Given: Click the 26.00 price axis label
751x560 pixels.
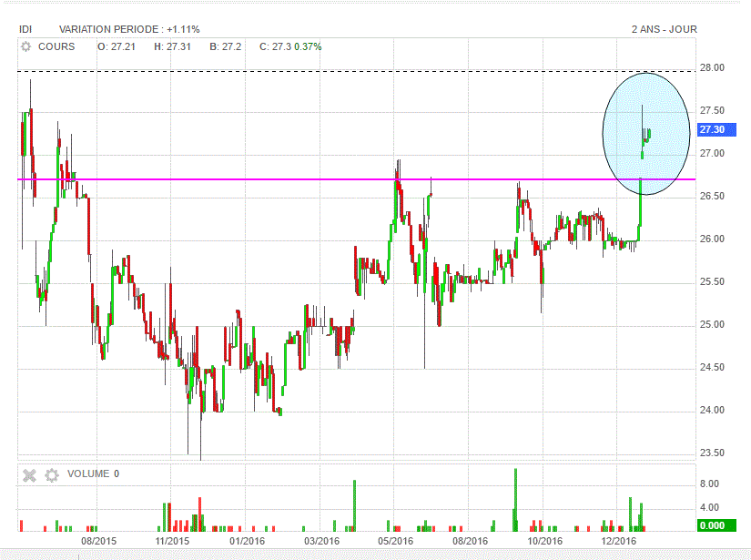Looking at the screenshot, I should 712,239.
